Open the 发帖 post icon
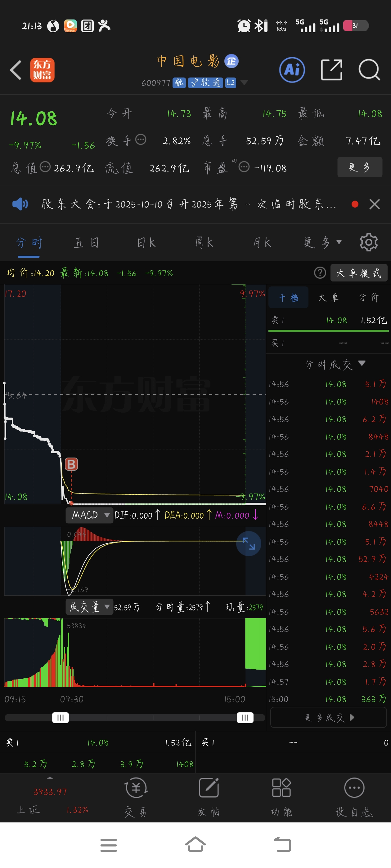 coord(209,798)
